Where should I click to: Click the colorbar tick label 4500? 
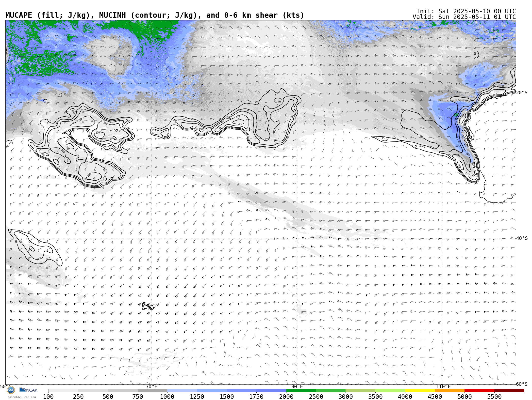click(435, 397)
